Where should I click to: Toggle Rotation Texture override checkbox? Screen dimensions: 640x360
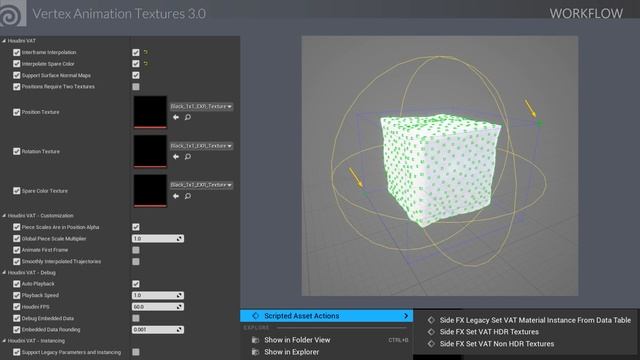(x=17, y=151)
